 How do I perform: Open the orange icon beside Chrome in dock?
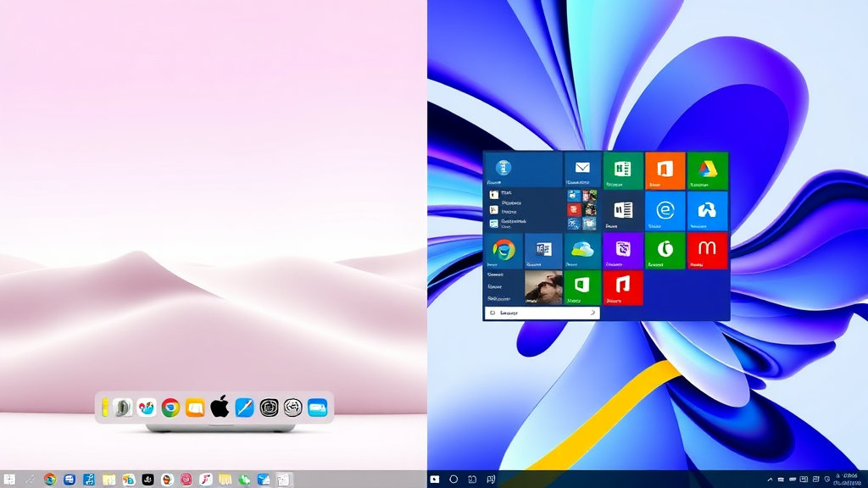[195, 408]
